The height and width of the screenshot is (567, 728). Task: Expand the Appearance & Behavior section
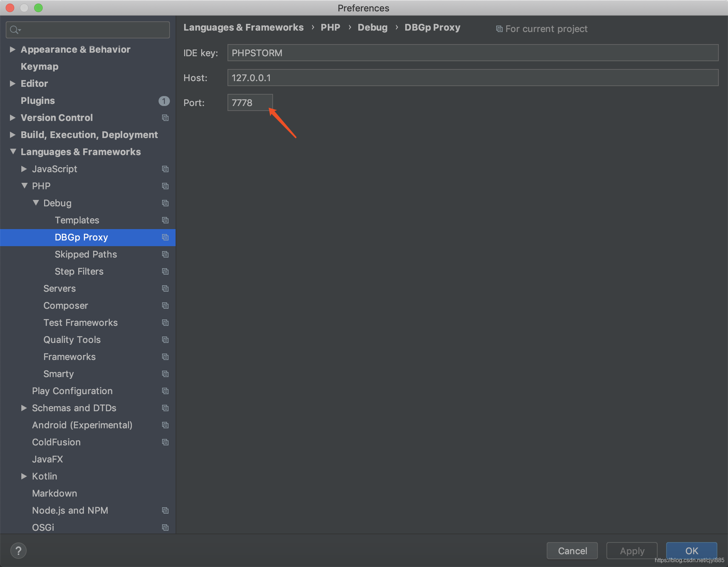click(13, 49)
